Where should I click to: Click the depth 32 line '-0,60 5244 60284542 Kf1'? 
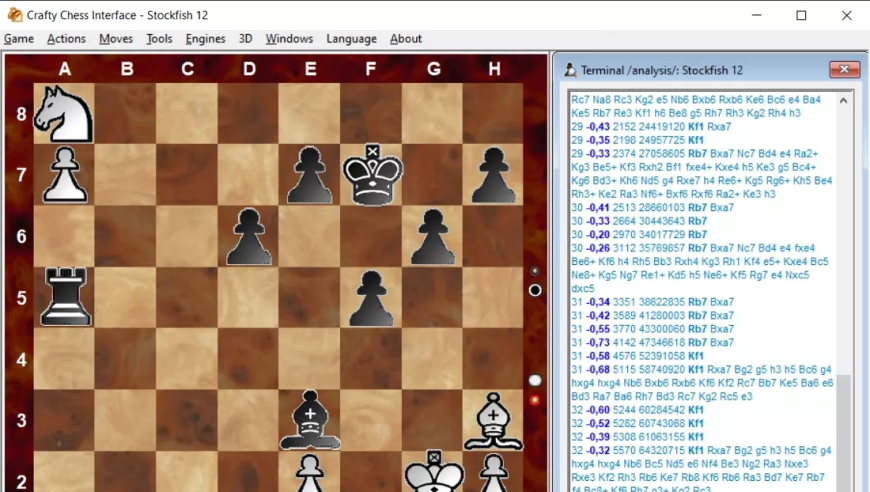click(638, 410)
